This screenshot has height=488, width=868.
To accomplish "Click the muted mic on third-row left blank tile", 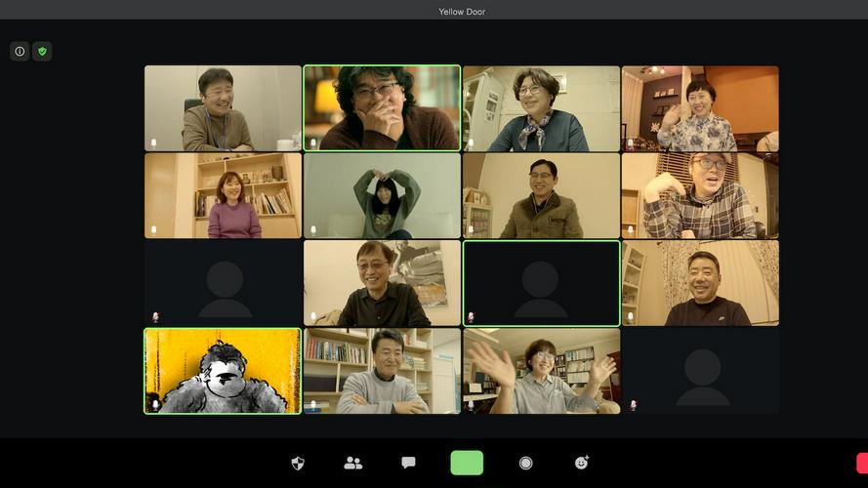I will coord(154,317).
